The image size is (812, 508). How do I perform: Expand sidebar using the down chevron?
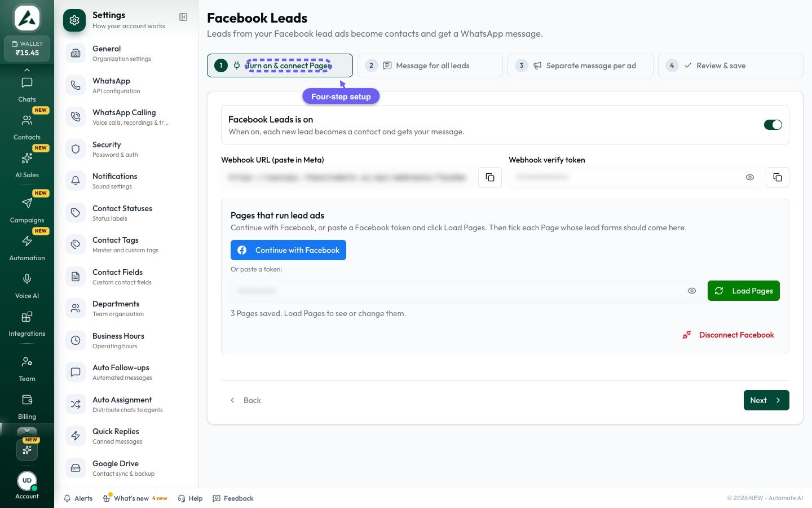pyautogui.click(x=27, y=431)
